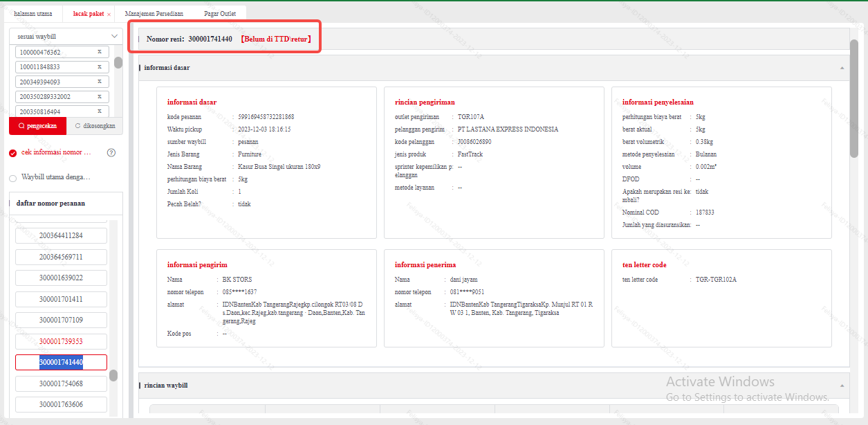Click PT LASTANA EXPRESS INDONESIA text

tap(508, 129)
